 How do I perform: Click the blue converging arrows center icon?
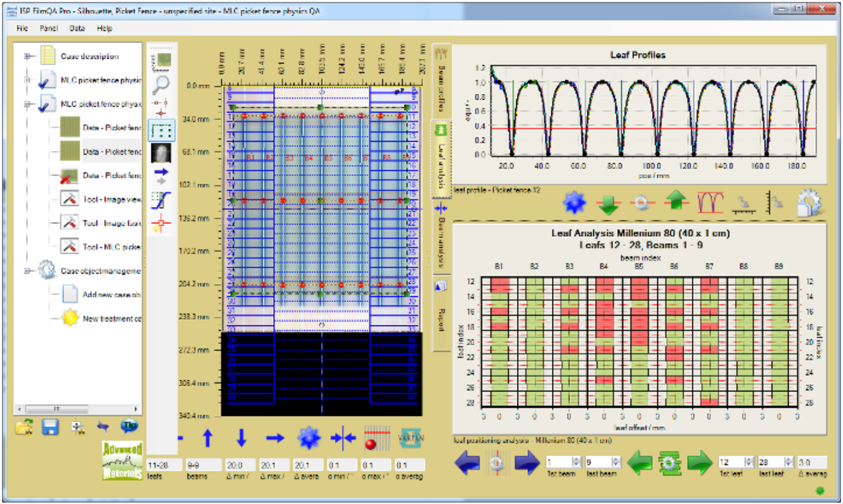(344, 438)
